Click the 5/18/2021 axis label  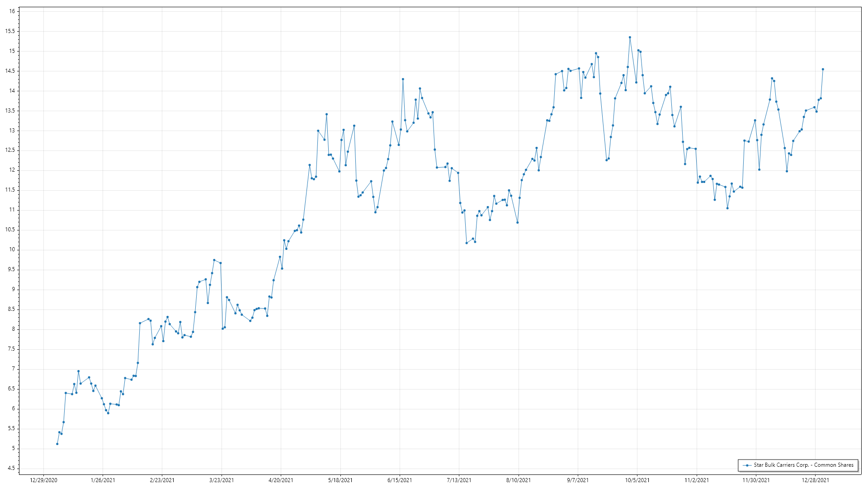point(340,480)
